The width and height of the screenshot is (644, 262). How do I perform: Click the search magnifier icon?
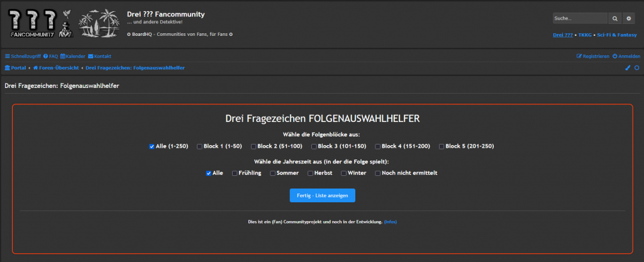click(615, 19)
